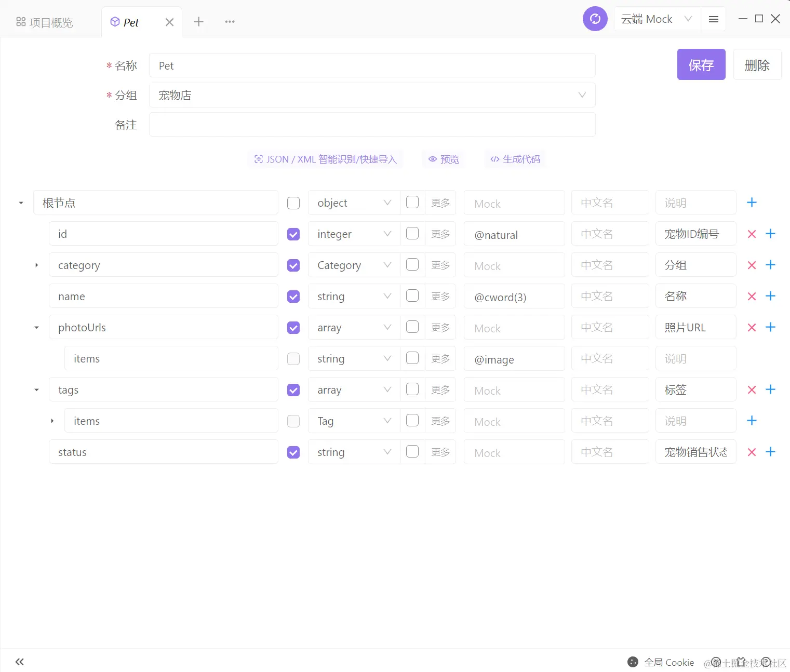790x672 pixels.
Task: Click the blue plus on the name row
Action: click(x=771, y=296)
